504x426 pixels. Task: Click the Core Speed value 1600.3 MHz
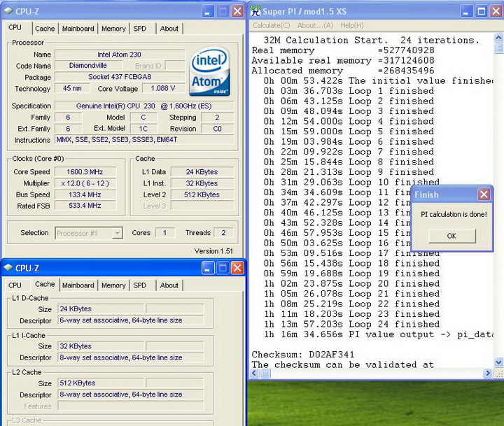[85, 172]
